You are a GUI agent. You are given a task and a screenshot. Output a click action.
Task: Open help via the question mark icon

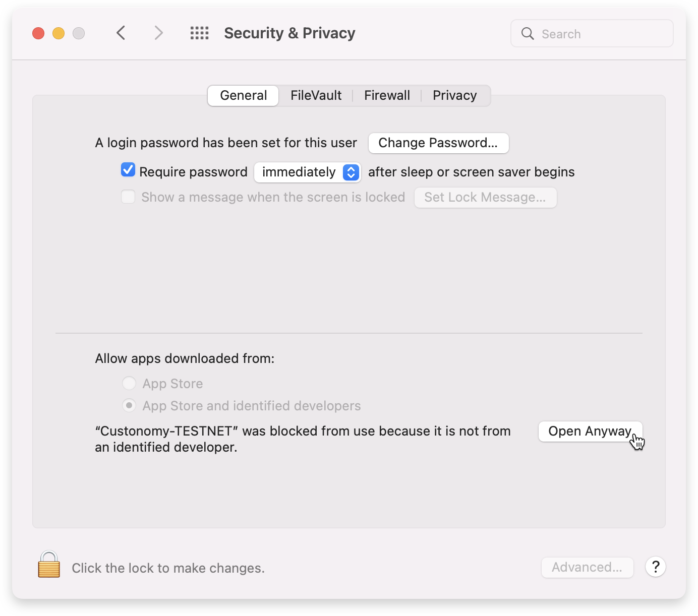click(x=656, y=567)
